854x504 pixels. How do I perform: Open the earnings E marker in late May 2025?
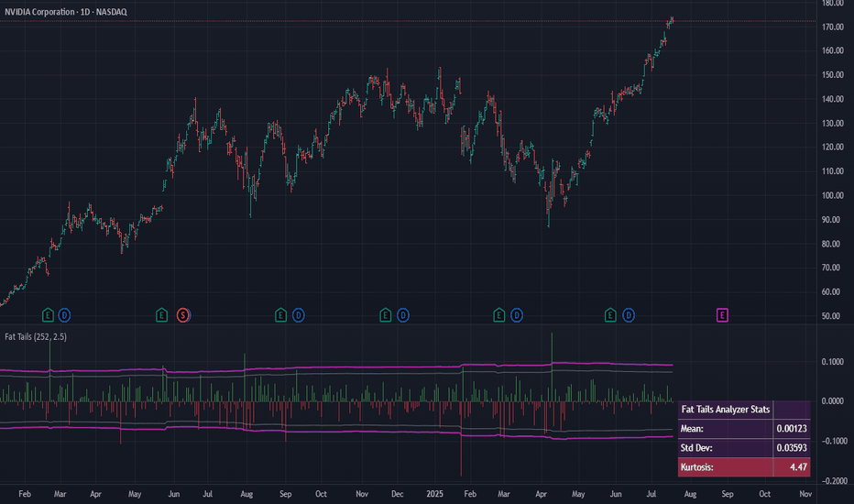610,315
